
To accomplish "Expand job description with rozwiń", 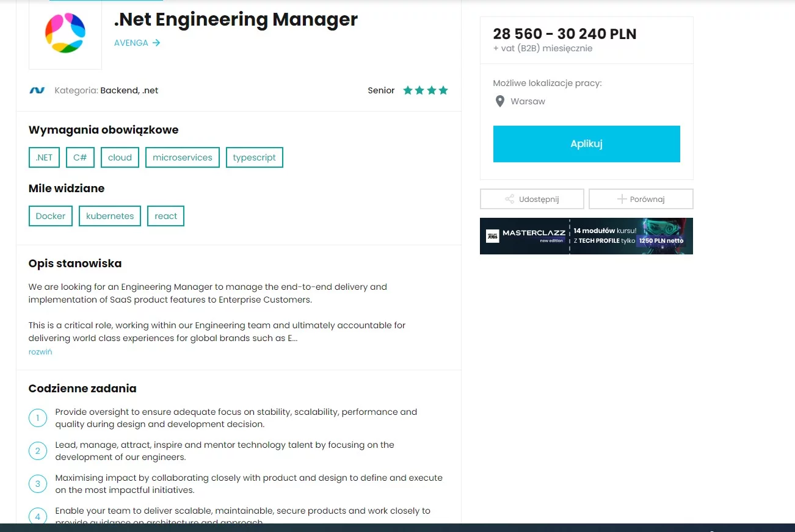I will pos(40,352).
